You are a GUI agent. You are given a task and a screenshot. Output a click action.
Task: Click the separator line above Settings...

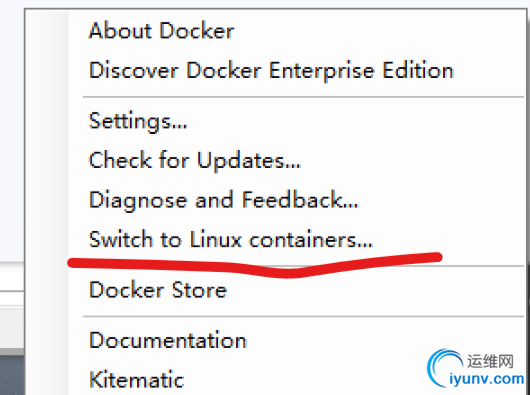(x=303, y=97)
